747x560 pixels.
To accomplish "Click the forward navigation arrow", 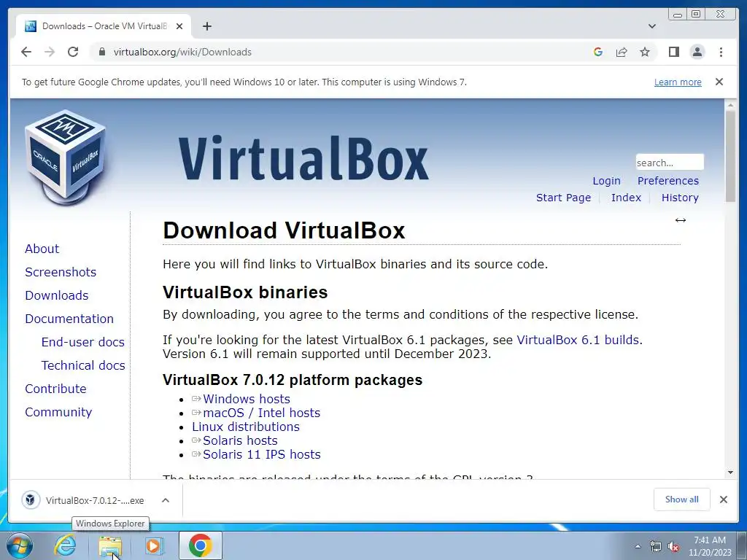I will tap(50, 52).
